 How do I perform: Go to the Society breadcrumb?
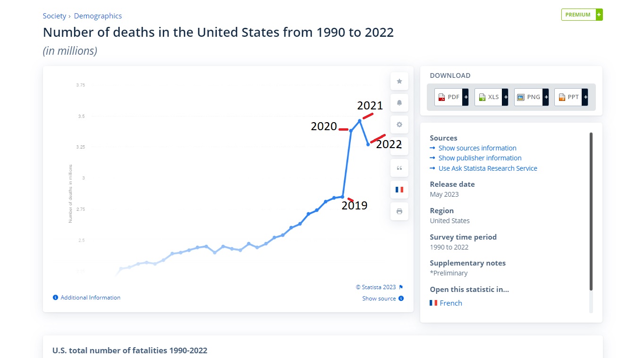[54, 16]
